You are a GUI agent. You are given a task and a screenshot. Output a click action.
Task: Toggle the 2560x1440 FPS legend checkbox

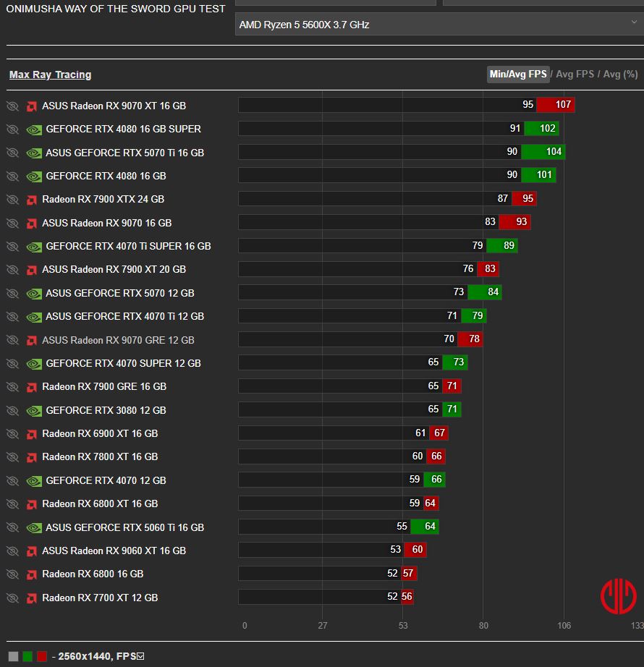click(x=140, y=656)
